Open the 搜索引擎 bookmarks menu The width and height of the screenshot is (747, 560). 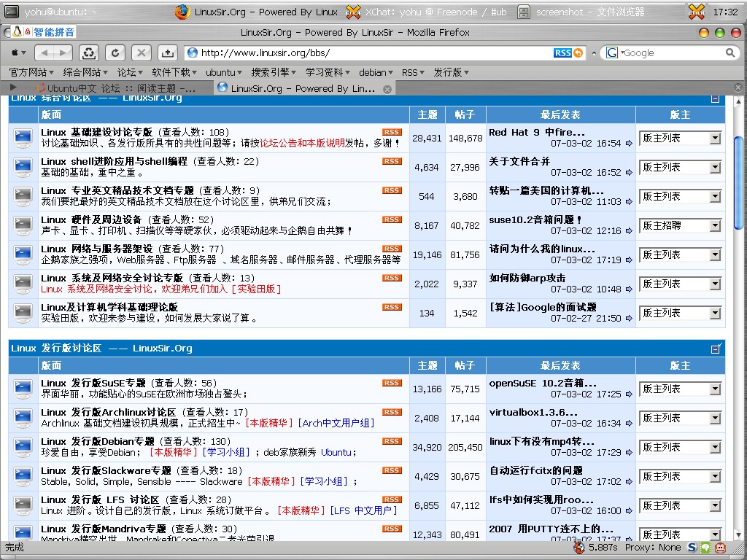pyautogui.click(x=274, y=72)
